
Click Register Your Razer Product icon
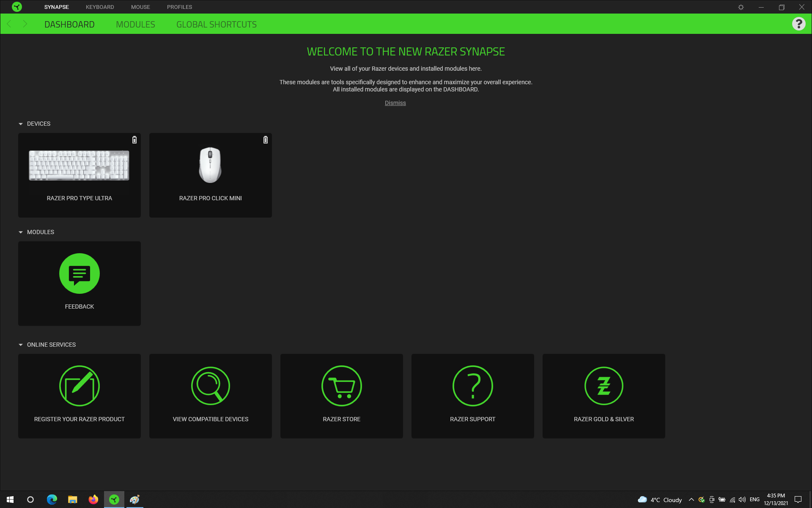[x=80, y=386]
